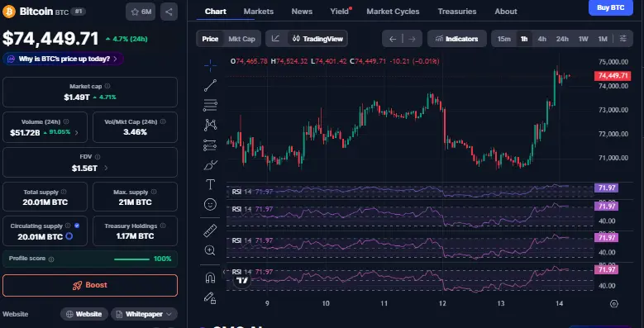Open the About tab
Viewport: 644px width, 328px height.
(x=506, y=12)
